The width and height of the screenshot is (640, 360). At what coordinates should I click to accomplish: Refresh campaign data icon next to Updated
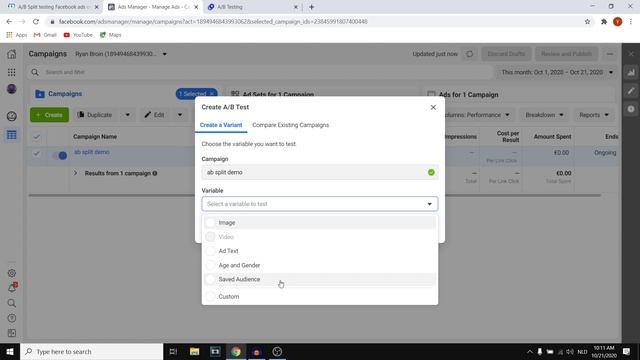[x=469, y=54]
